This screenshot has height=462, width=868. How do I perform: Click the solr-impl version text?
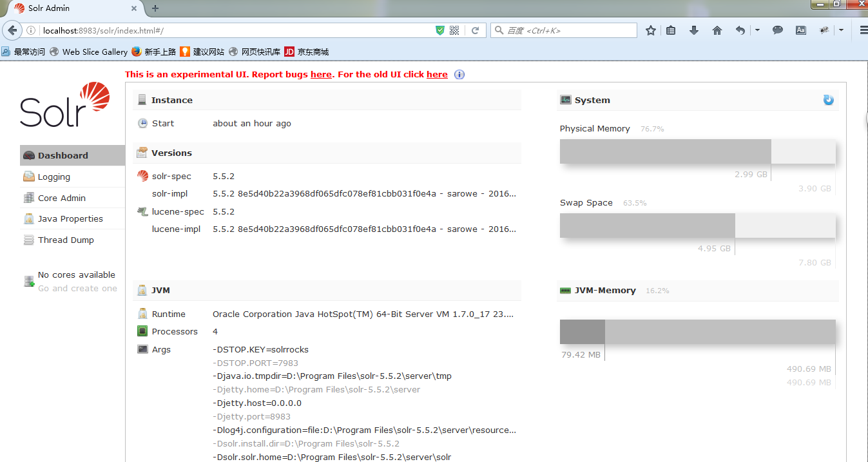[364, 193]
